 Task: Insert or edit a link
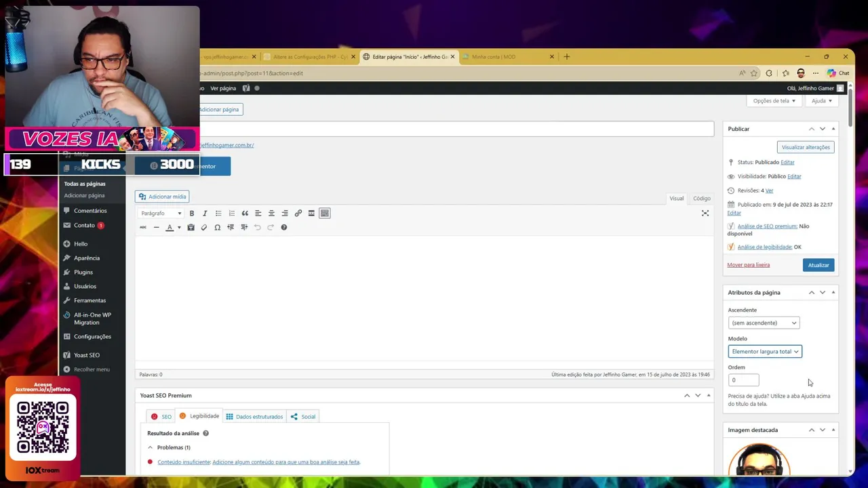coord(298,213)
